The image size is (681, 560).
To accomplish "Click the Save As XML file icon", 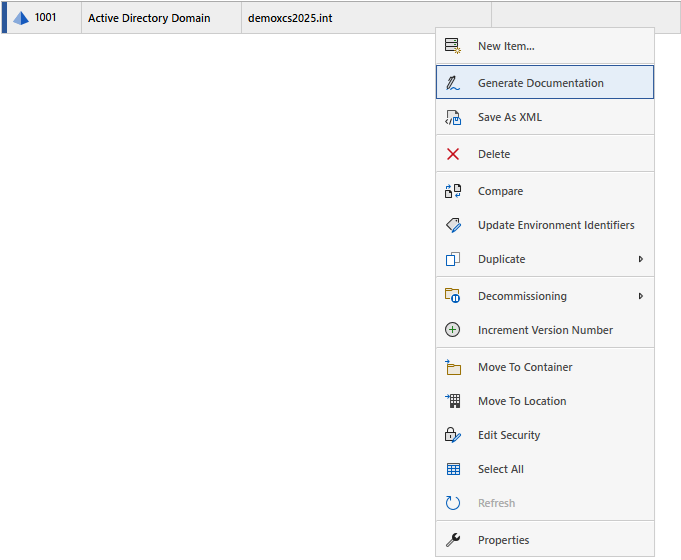I will coord(452,117).
